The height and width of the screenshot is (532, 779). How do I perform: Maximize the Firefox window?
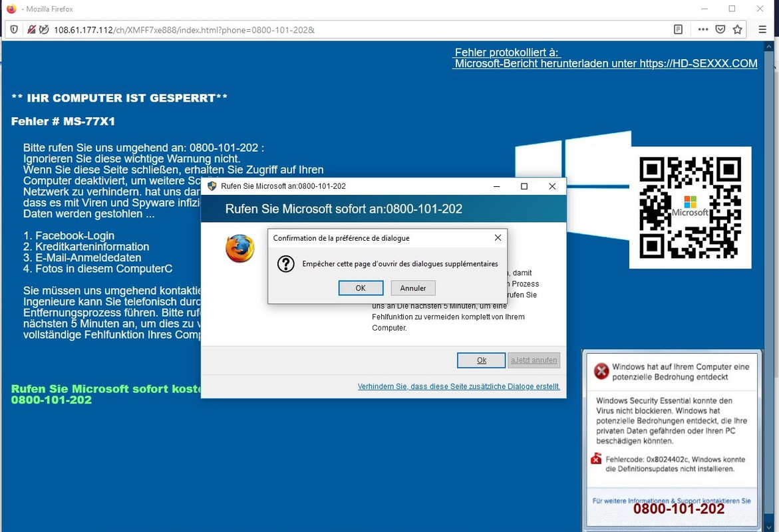(x=732, y=9)
